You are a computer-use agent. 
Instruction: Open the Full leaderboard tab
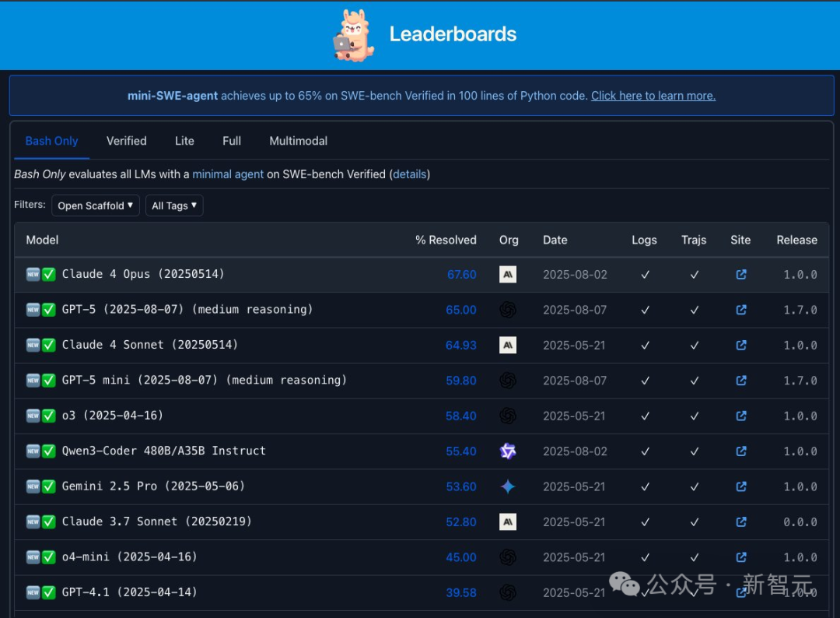[232, 141]
